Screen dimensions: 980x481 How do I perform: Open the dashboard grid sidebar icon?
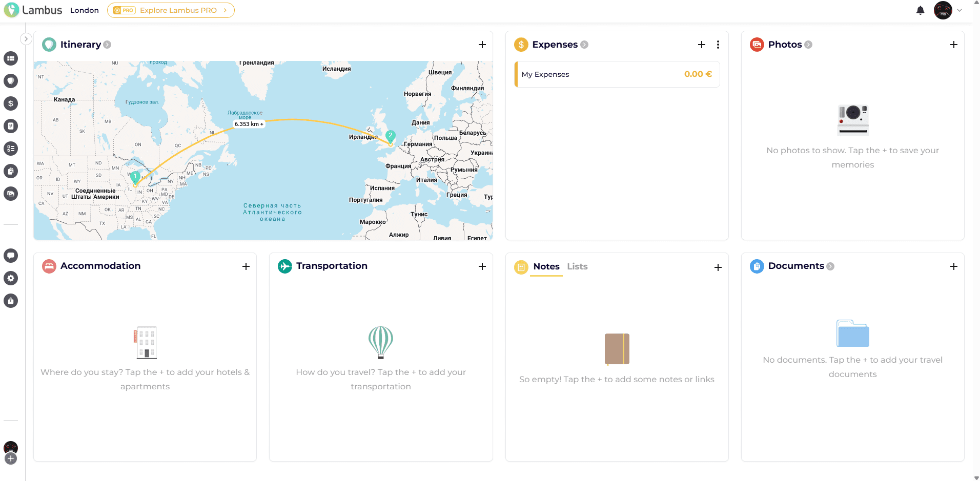(x=11, y=58)
